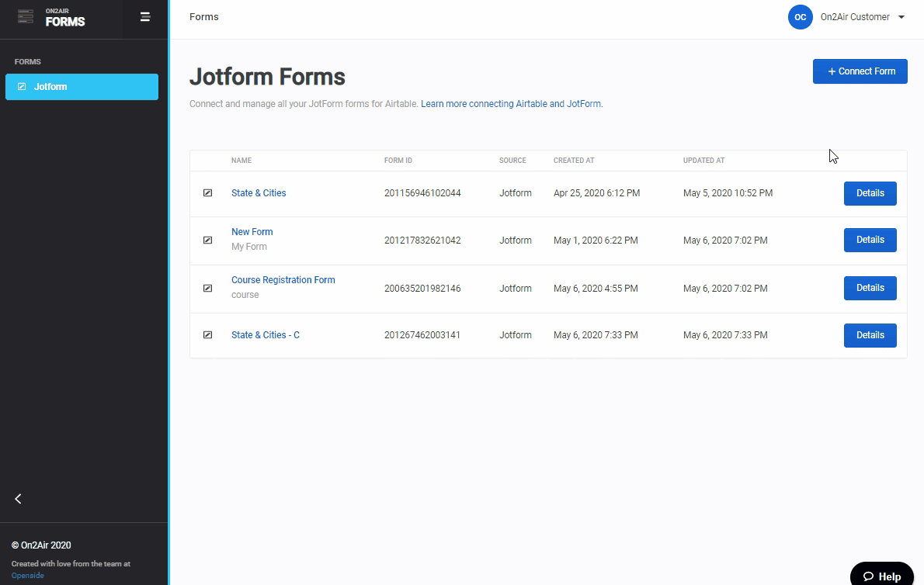The width and height of the screenshot is (924, 585).
Task: Follow the Openside link in the footer
Action: tap(28, 576)
